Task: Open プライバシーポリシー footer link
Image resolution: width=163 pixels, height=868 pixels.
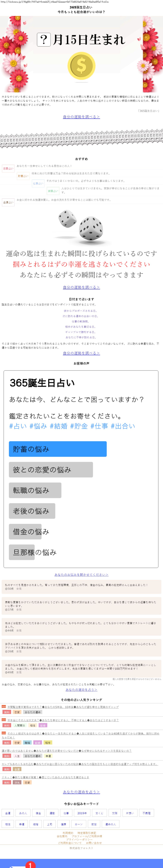Action: 79,839
